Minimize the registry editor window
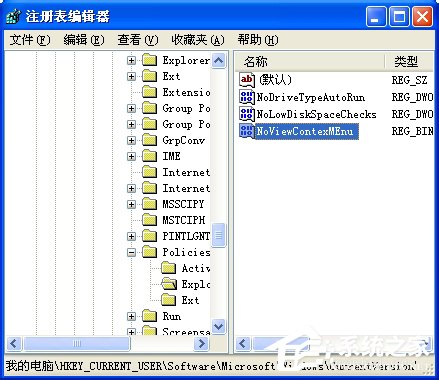The image size is (439, 380). click(375, 17)
